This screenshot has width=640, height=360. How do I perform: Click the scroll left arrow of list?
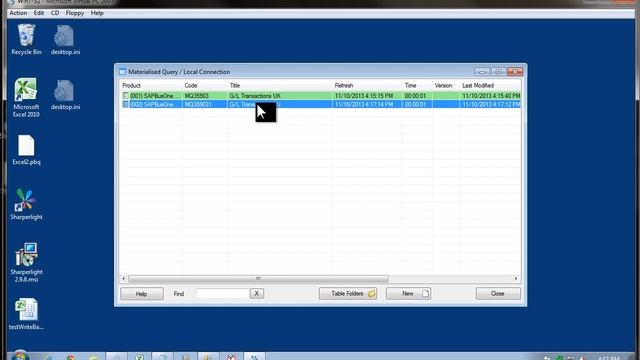point(124,278)
